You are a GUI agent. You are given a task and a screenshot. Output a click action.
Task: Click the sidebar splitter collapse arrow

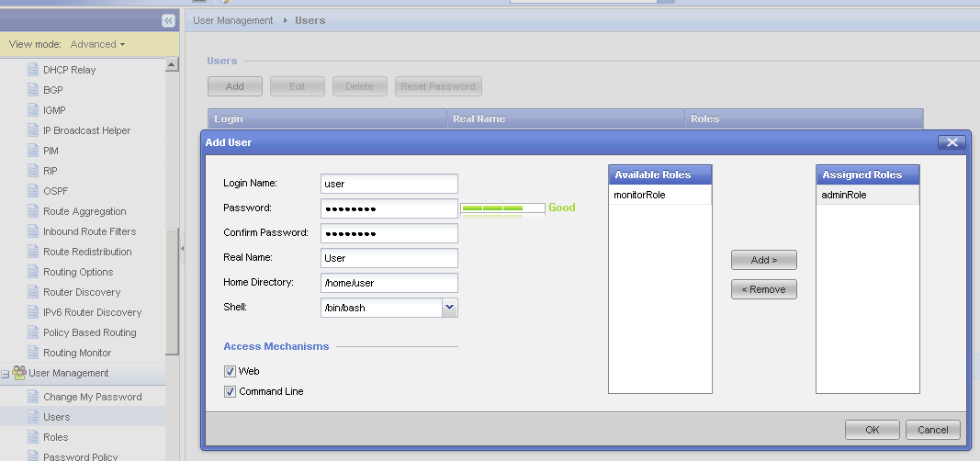coord(182,248)
